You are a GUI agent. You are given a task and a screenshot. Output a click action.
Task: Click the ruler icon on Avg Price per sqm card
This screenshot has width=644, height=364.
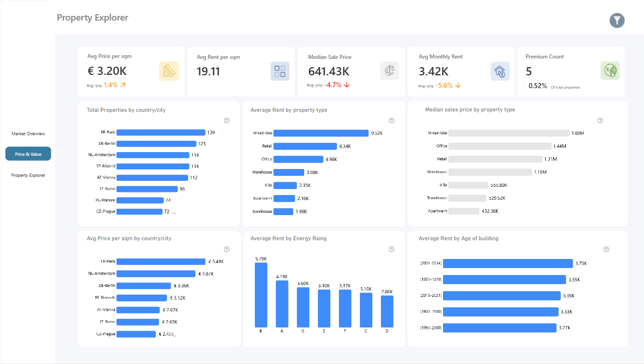pyautogui.click(x=169, y=71)
